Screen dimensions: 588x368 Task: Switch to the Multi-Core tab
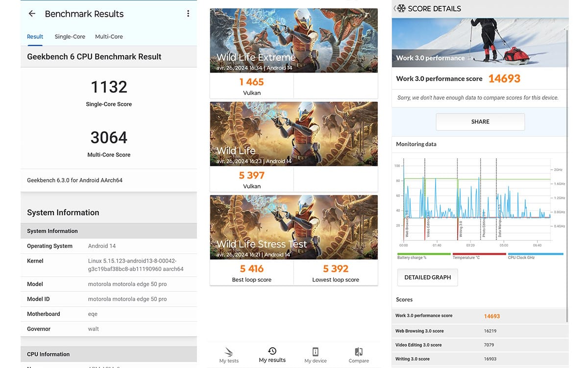click(109, 37)
